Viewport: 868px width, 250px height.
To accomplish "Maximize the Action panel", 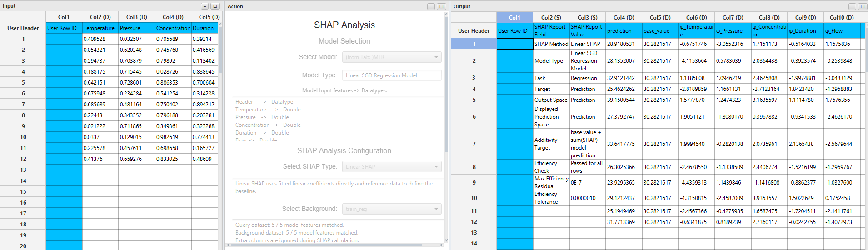I will click(x=441, y=6).
